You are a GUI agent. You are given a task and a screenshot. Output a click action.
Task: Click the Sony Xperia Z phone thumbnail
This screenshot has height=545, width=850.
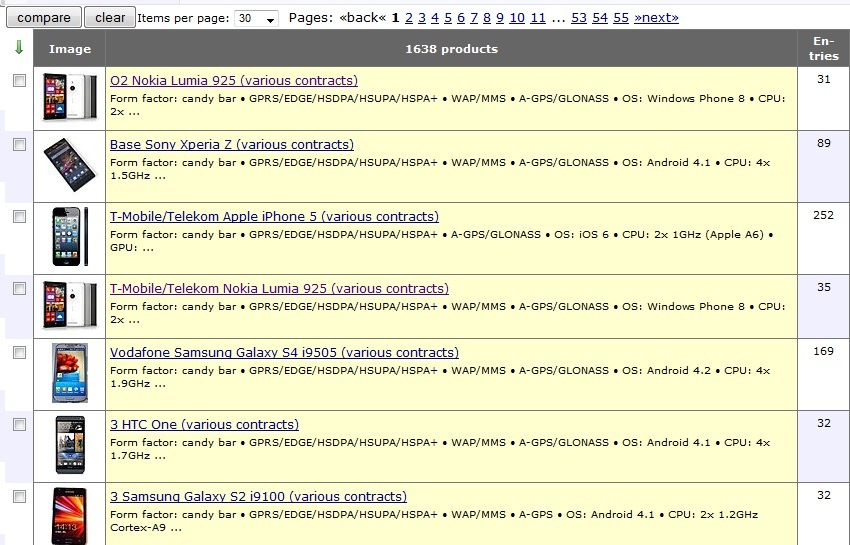coord(70,166)
